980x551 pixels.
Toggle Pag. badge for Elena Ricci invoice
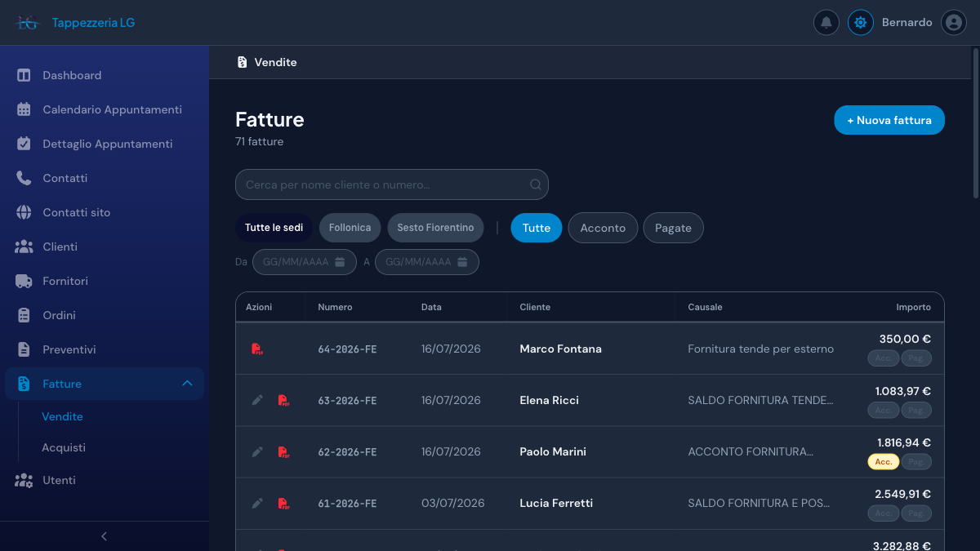click(x=916, y=410)
